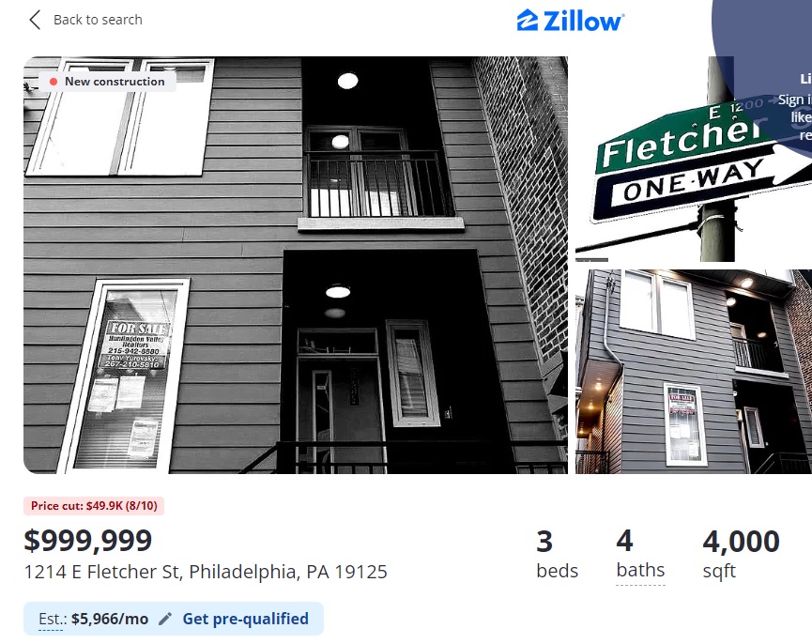Open the Zillow logo home link
Image resolution: width=812 pixels, height=644 pixels.
pos(570,21)
